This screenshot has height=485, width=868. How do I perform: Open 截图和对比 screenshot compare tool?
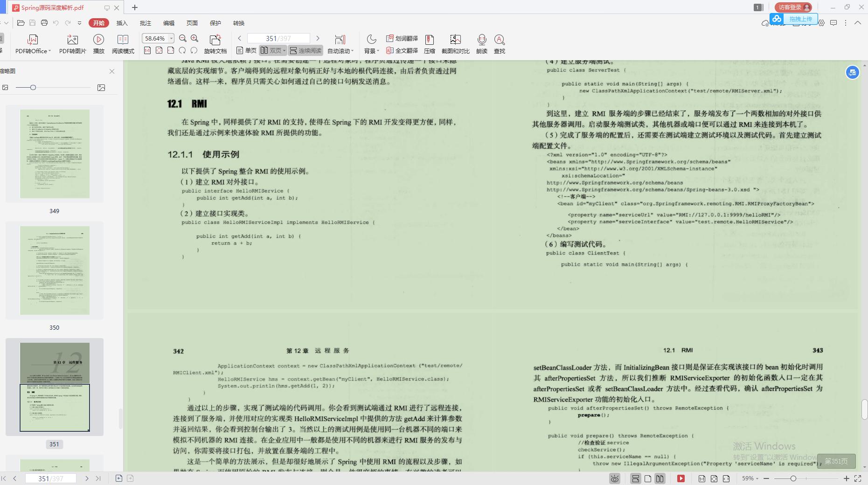[455, 43]
